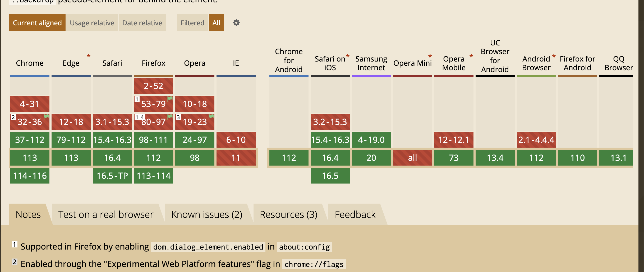This screenshot has width=644, height=272.
Task: Click the asterisk next to Android Browser
Action: [x=554, y=57]
